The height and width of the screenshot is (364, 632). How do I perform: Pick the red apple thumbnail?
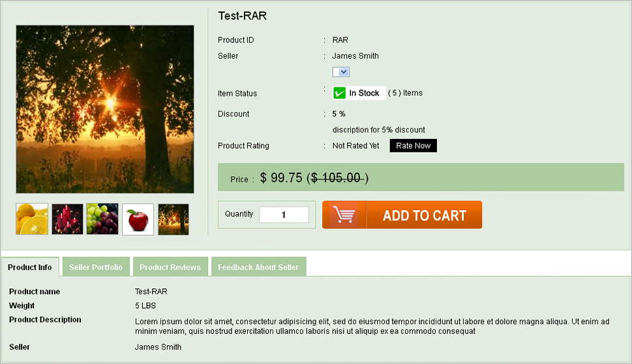(138, 219)
